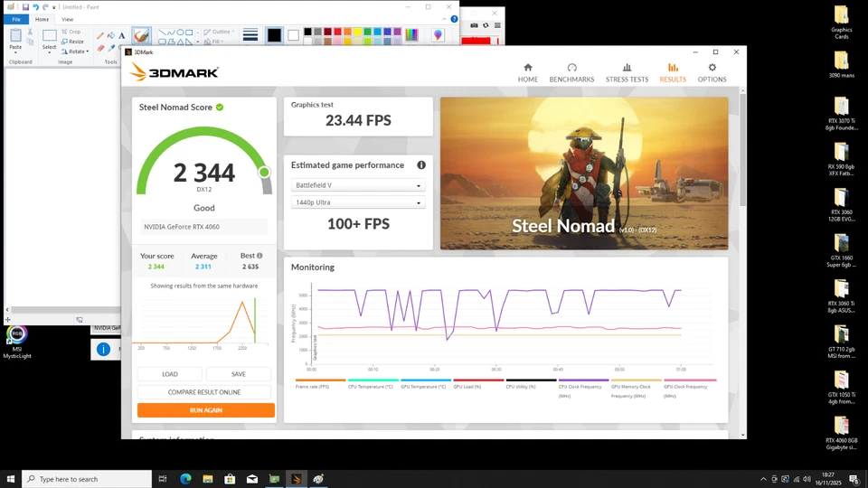Show hidden system tray icons
Image resolution: width=868 pixels, height=488 pixels.
click(763, 479)
